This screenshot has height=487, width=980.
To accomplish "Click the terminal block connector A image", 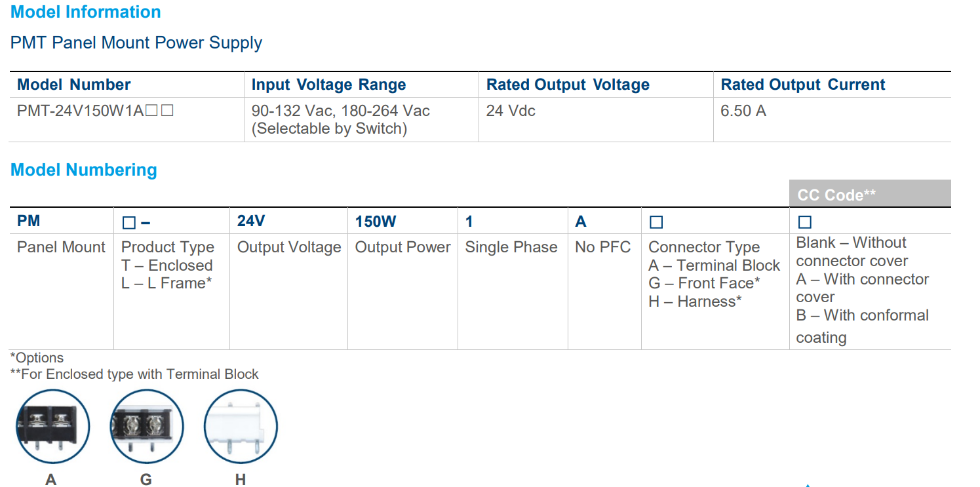I will coord(52,426).
